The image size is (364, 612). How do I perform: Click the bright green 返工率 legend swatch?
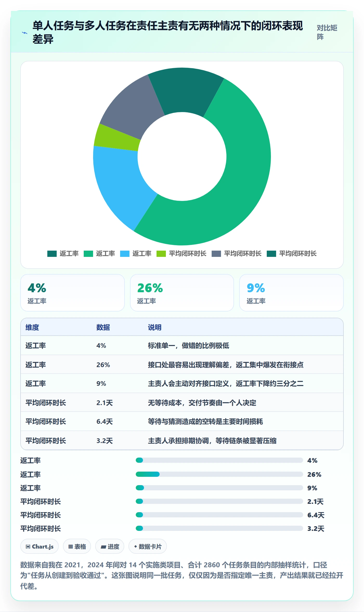coord(88,254)
